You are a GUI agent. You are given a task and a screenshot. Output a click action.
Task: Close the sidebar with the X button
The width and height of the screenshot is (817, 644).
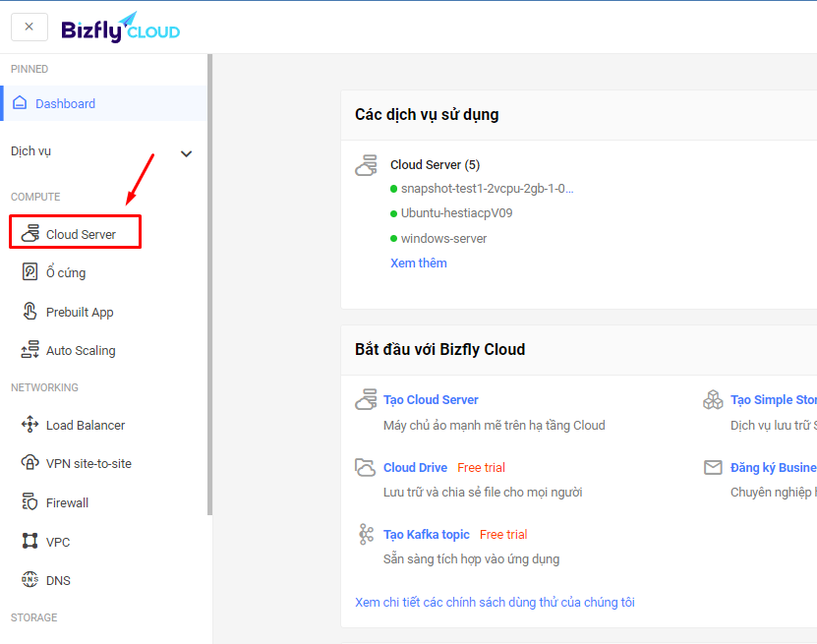pyautogui.click(x=29, y=27)
